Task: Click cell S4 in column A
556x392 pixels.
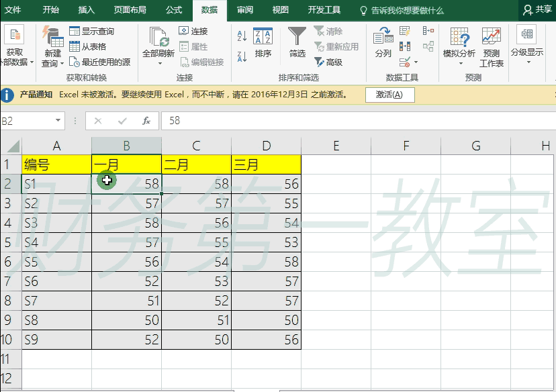Action: point(56,242)
